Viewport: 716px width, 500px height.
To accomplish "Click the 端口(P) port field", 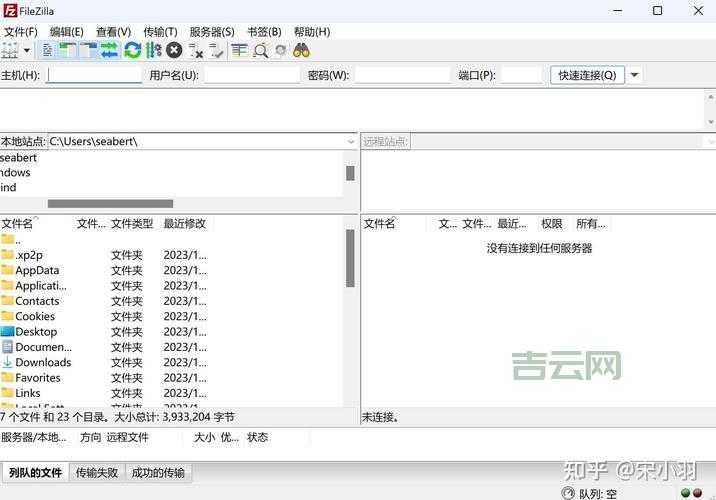I will point(521,75).
